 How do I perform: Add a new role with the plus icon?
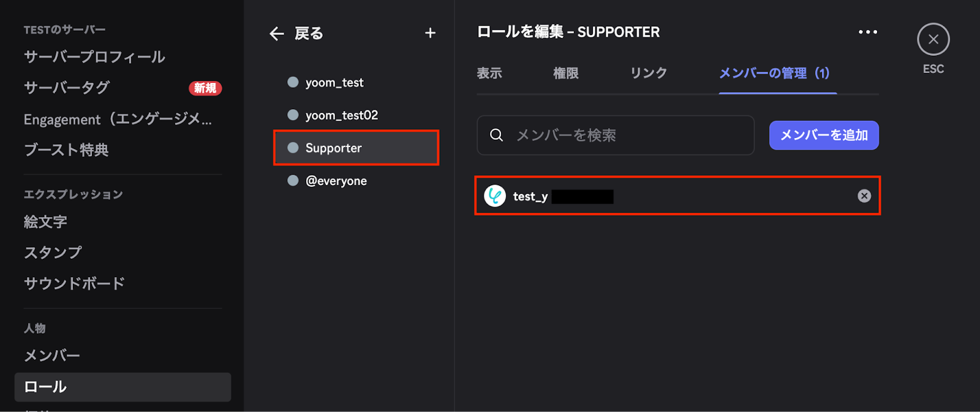point(431,33)
